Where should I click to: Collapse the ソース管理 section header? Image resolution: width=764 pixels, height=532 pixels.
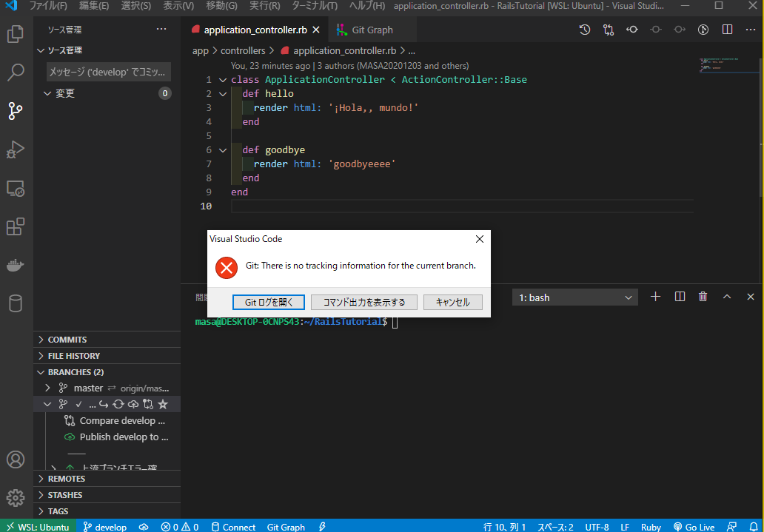(107, 50)
